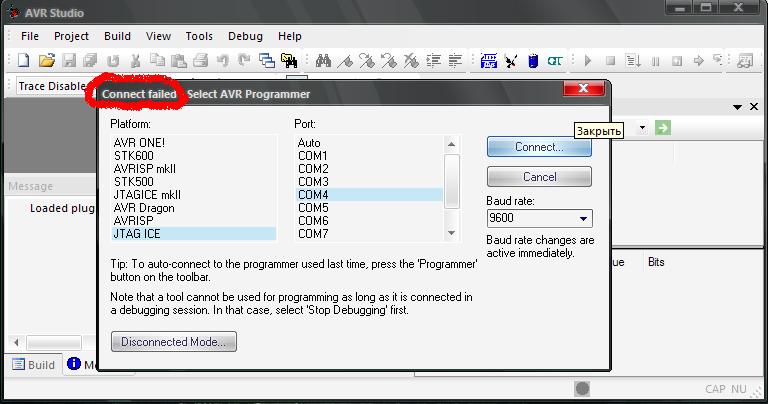
Task: Click the Paste clipboard icon
Action: coord(179,61)
